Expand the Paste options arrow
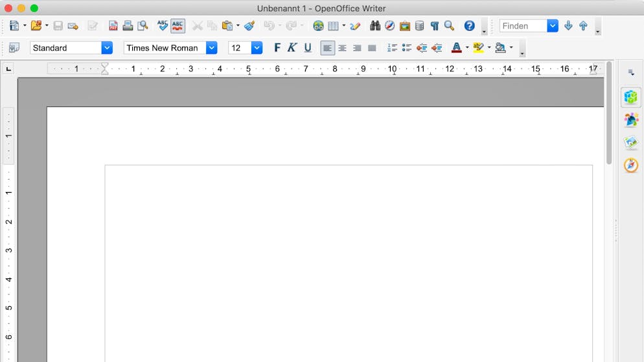Viewport: 644px width, 362px height. click(238, 26)
